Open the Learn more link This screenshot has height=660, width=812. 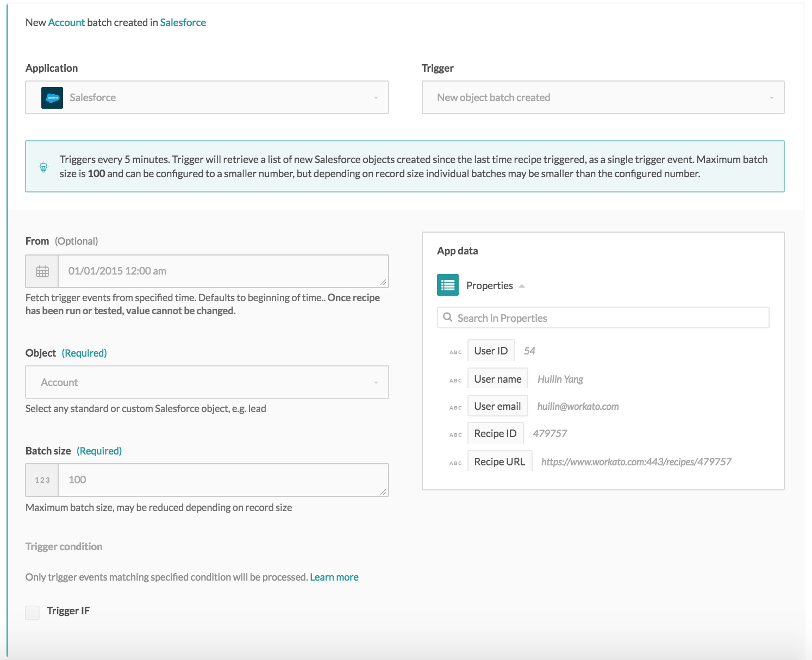click(x=334, y=577)
